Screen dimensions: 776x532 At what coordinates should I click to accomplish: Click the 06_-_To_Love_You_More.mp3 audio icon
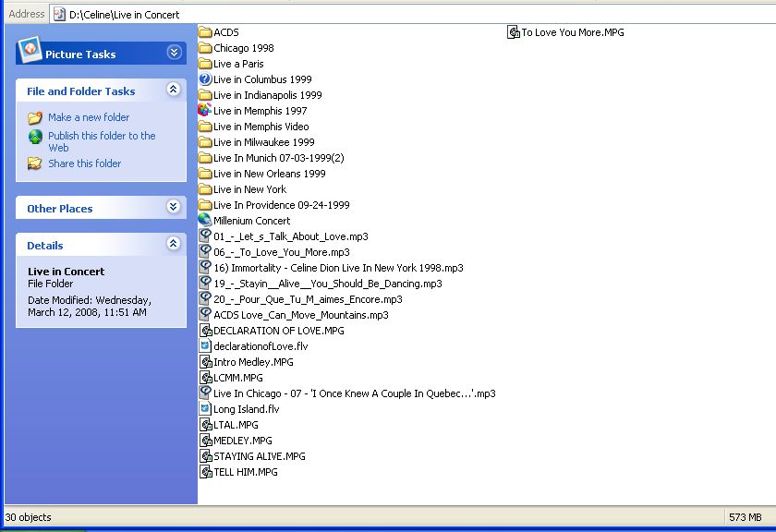[205, 252]
